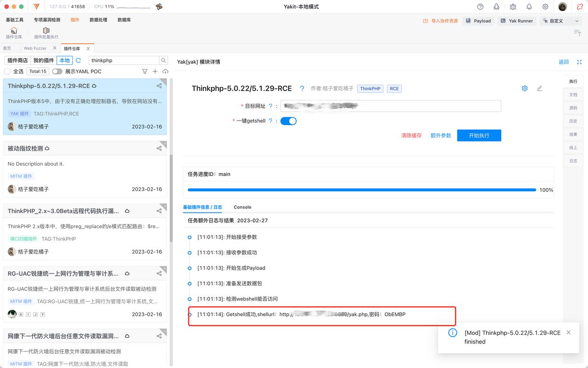Toggle the 展示YAML POC switch
The width and height of the screenshot is (588, 368).
(x=57, y=71)
